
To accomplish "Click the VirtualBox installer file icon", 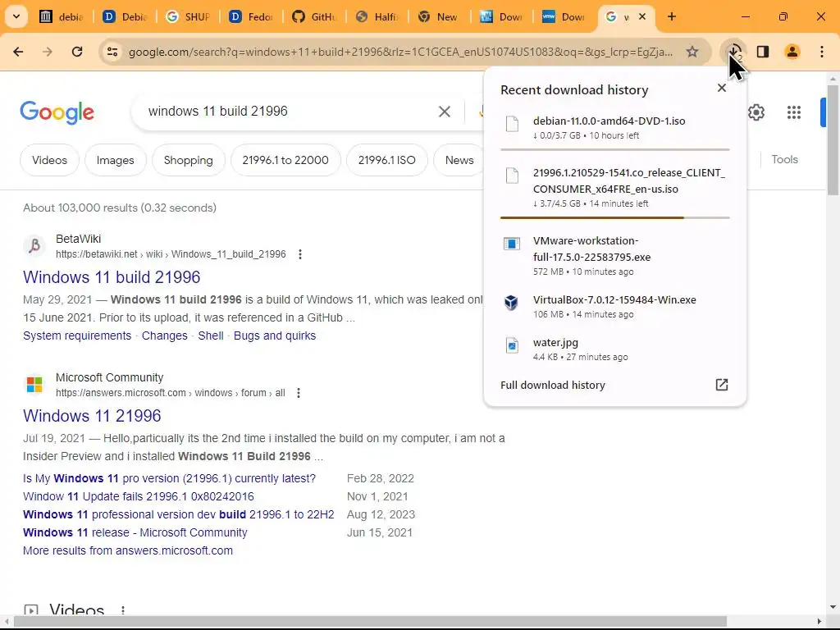I will (511, 303).
